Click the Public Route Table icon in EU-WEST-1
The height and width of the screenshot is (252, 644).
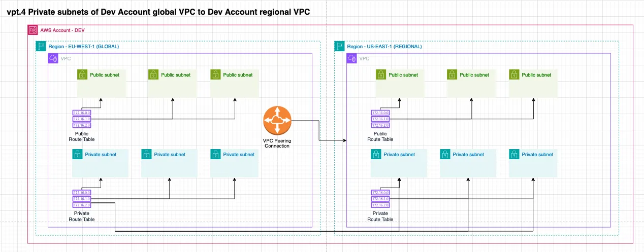pyautogui.click(x=82, y=119)
